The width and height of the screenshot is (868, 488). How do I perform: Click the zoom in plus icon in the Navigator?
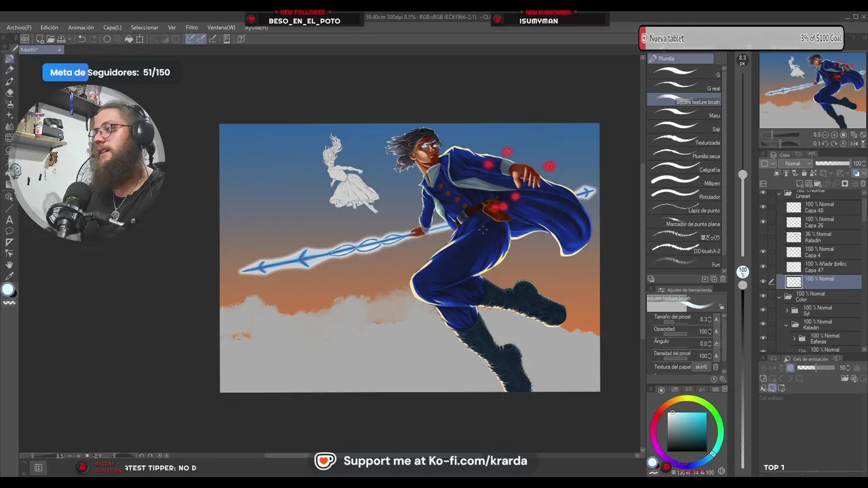point(834,135)
